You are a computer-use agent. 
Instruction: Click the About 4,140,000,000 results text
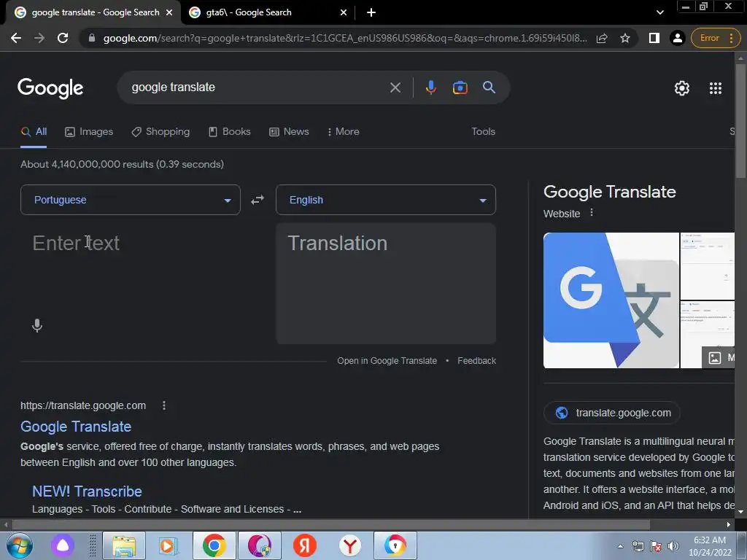(x=122, y=164)
